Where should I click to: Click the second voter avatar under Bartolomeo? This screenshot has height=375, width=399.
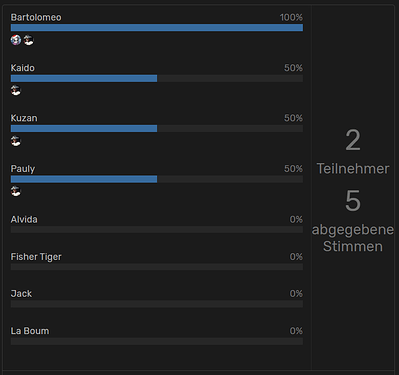(x=29, y=40)
